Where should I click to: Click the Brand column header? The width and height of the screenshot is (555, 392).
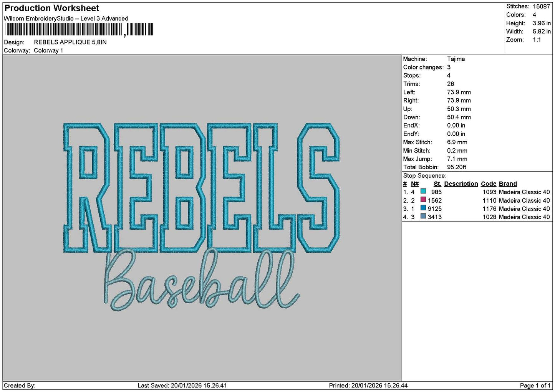(508, 184)
